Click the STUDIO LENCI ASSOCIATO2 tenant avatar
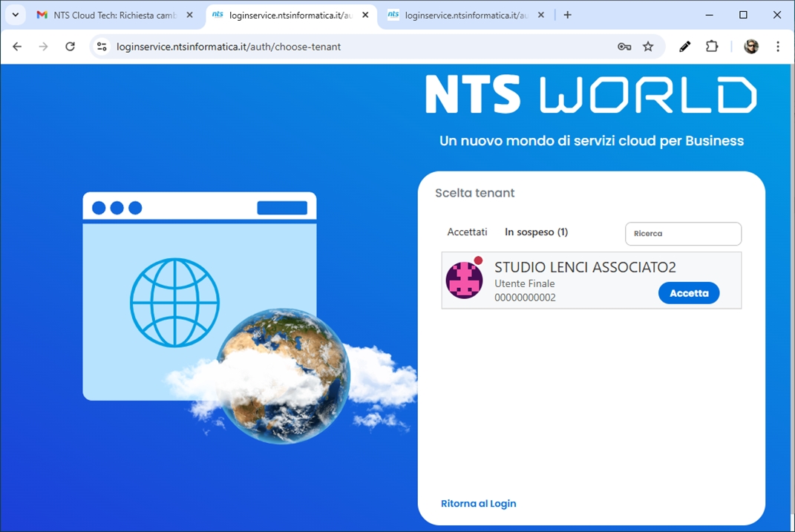 [x=464, y=280]
